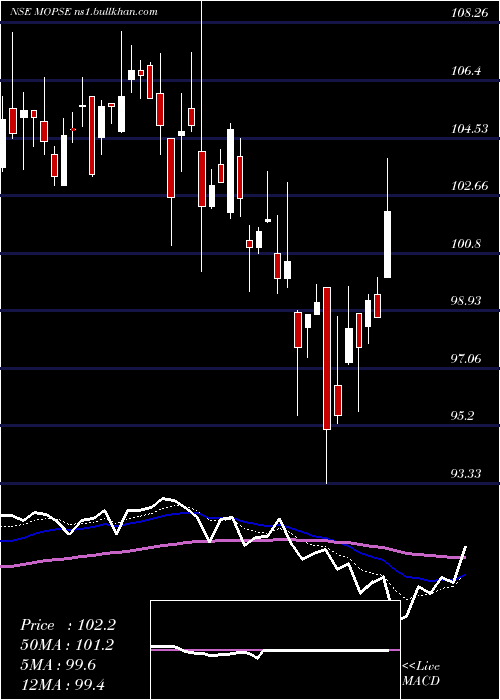Click the 97.06 price axis label

point(466,358)
